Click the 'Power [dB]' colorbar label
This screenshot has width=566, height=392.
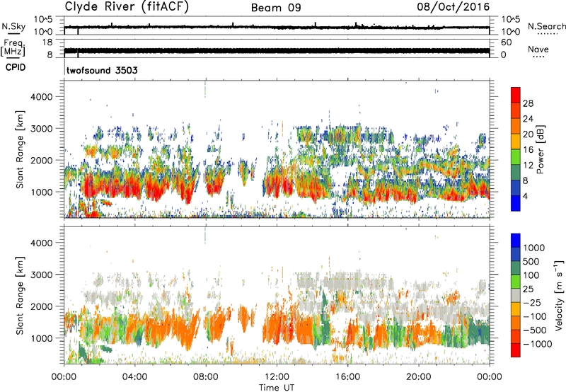(540, 149)
